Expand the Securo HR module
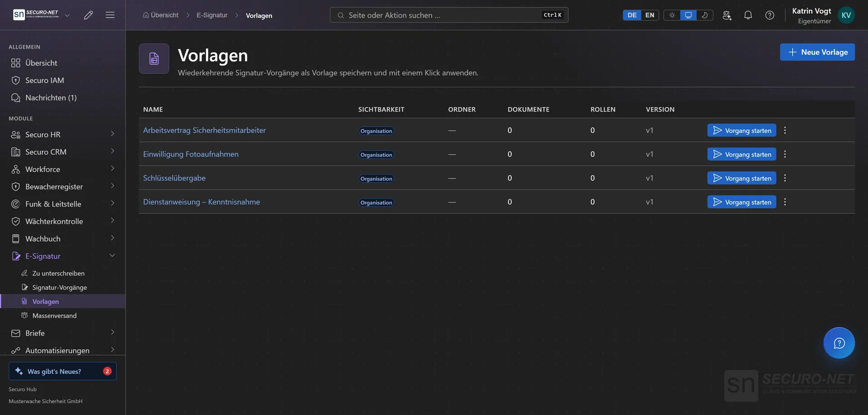Viewport: 868px width, 415px height. point(63,134)
